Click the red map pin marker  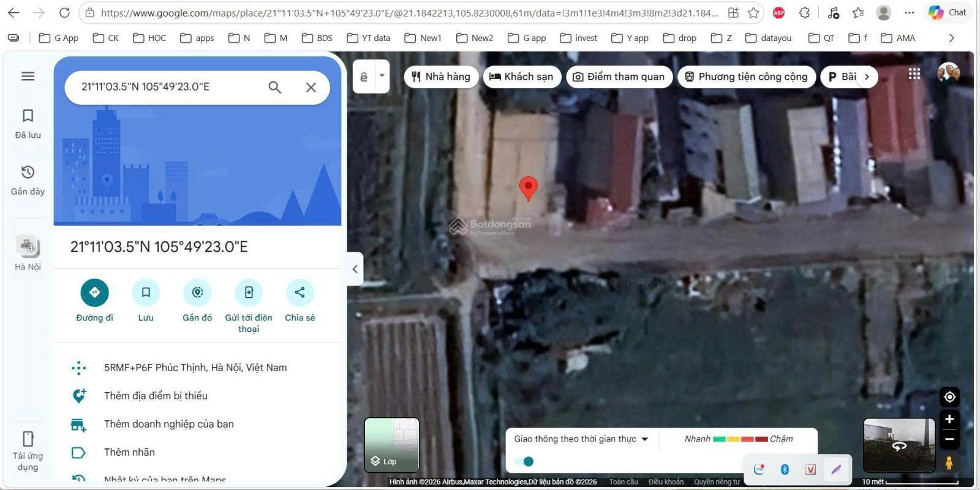(528, 188)
